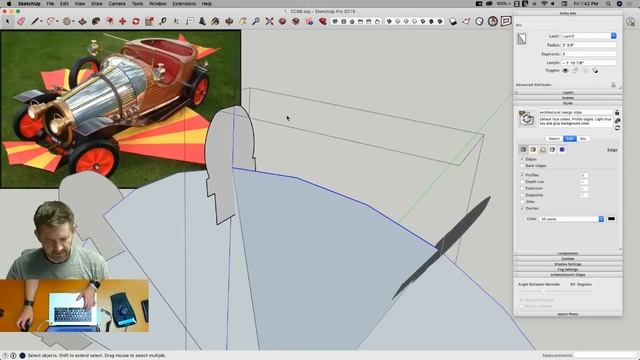Viewport: 640px width, 360px height.
Task: Click the black edge color swatch
Action: pyautogui.click(x=611, y=219)
